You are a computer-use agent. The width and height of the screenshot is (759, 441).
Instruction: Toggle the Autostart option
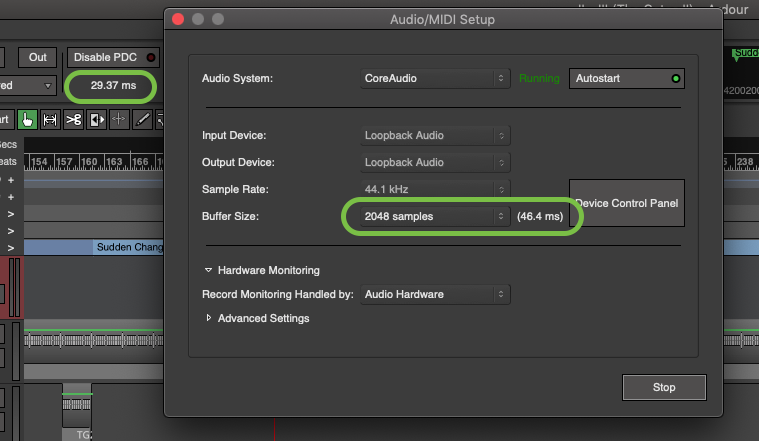point(625,78)
